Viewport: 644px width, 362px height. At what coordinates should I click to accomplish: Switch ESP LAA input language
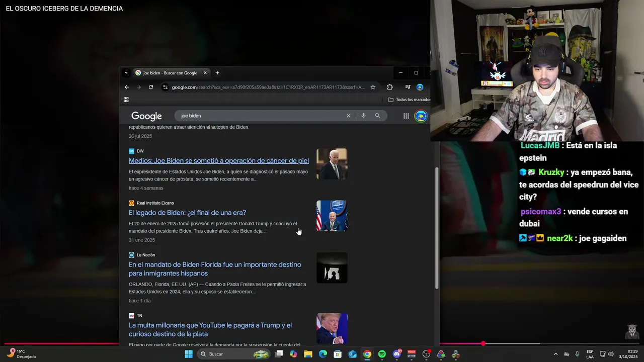(590, 354)
